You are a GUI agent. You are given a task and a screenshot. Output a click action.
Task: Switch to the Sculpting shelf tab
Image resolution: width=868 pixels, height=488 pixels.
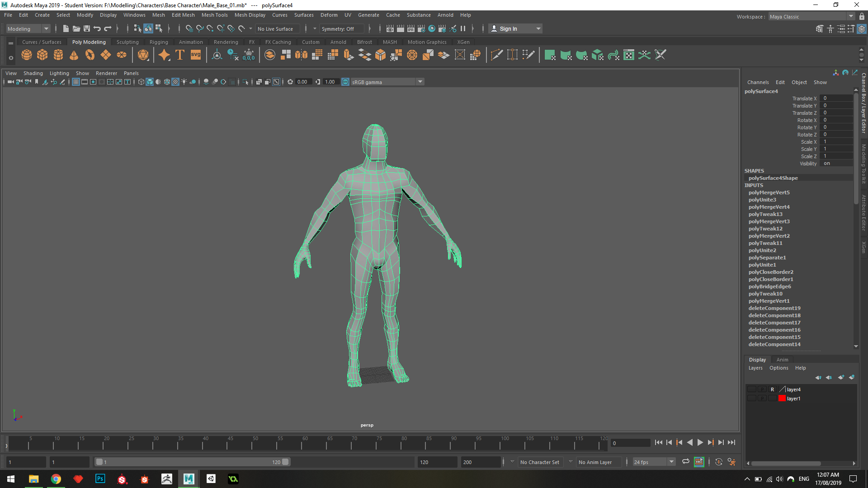click(x=127, y=42)
